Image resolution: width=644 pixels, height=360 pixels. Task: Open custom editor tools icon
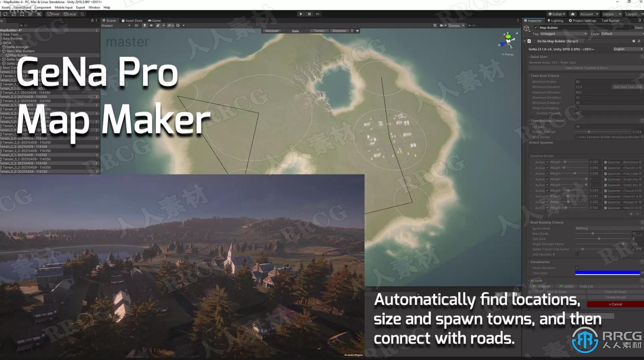click(x=39, y=14)
